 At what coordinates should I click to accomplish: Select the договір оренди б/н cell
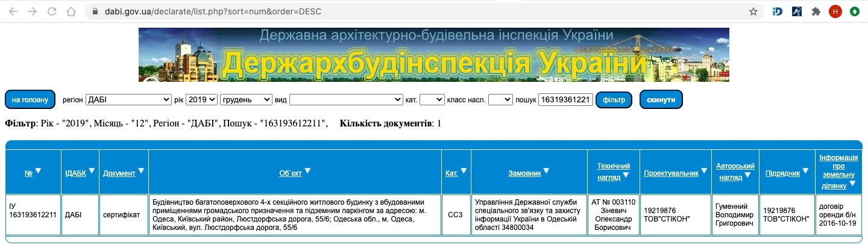click(x=839, y=214)
